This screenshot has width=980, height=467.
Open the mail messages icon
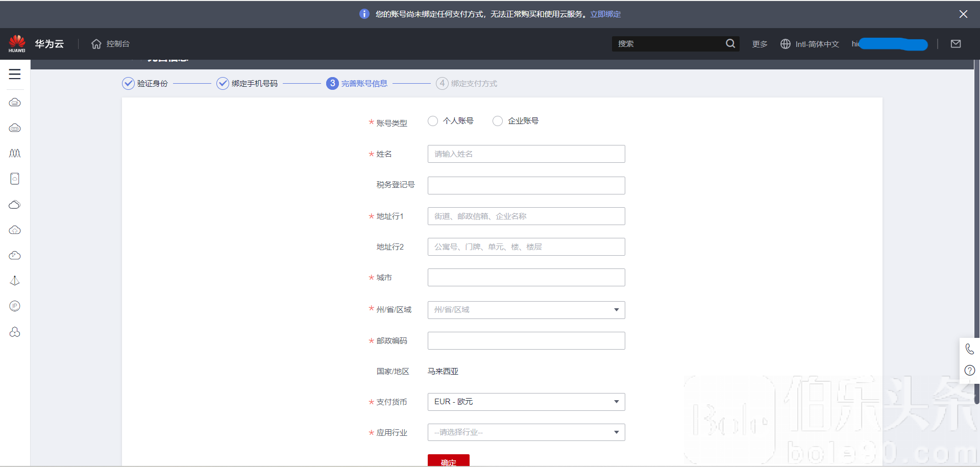coord(955,44)
